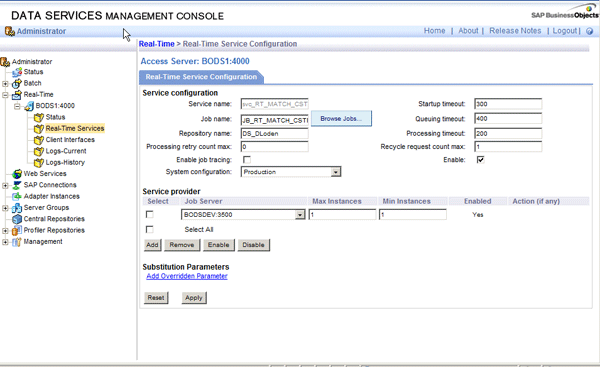Image resolution: width=600 pixels, height=367 pixels.
Task: Click the Real-Time breadcrumb link
Action: [157, 44]
